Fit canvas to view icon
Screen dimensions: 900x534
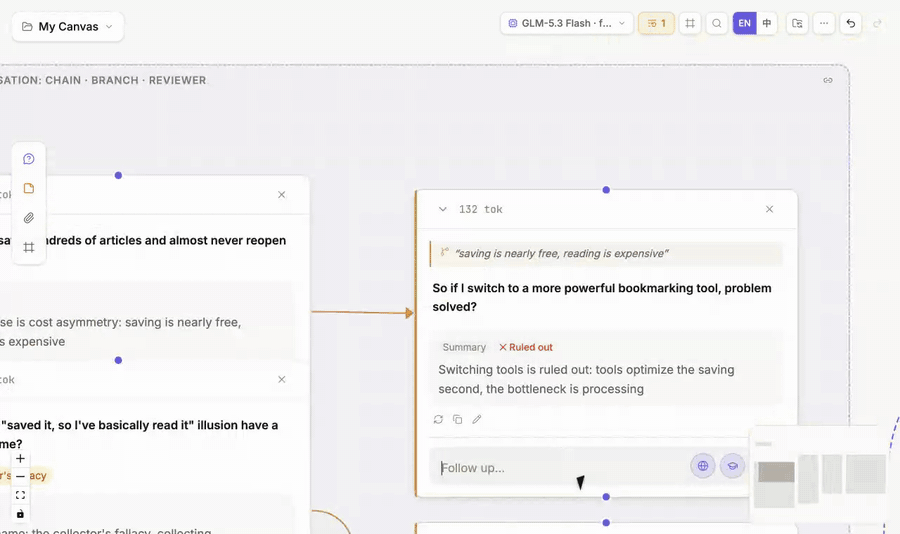point(20,495)
